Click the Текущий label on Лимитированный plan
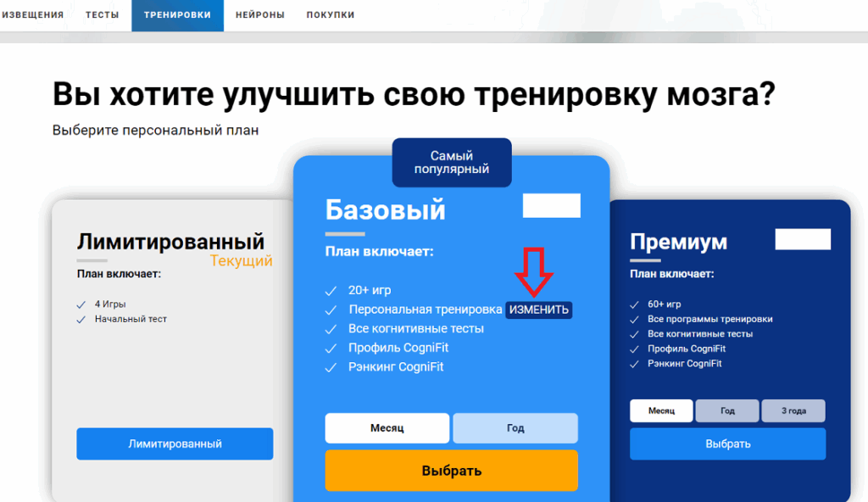 241,261
